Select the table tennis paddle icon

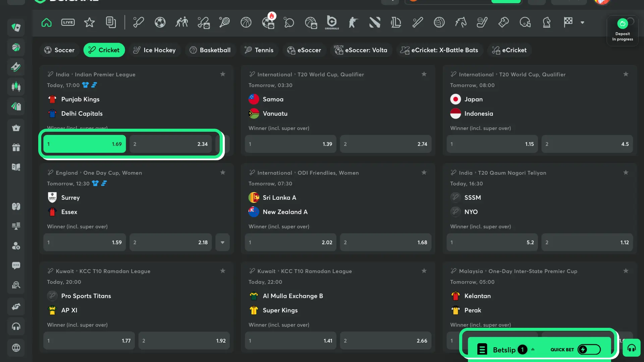click(289, 22)
